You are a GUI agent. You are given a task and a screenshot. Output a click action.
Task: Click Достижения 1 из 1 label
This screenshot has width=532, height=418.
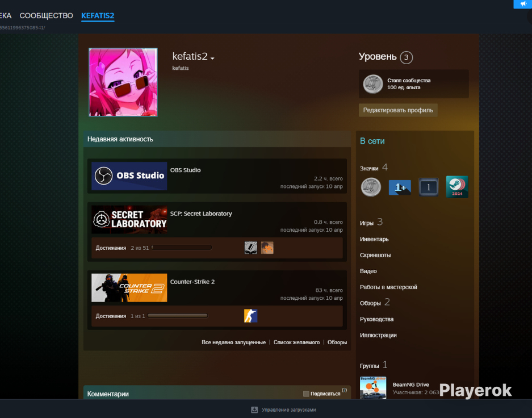pos(120,316)
